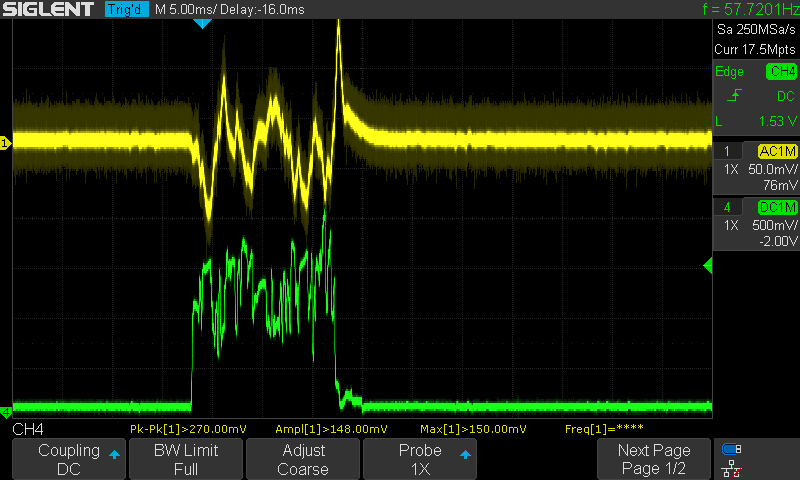Open the Coupling DC softkey menu

[x=69, y=459]
